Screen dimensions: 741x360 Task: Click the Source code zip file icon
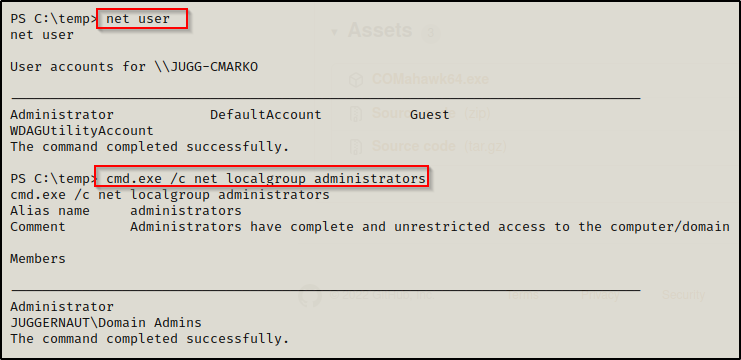point(355,114)
